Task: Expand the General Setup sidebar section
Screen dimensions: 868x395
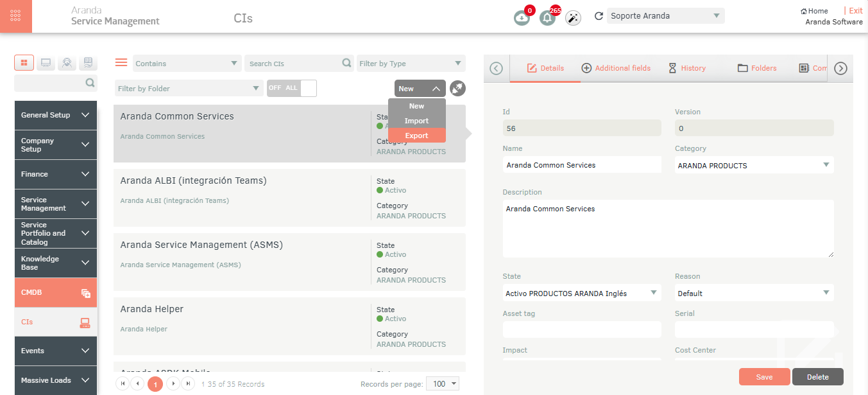Action: (x=55, y=115)
